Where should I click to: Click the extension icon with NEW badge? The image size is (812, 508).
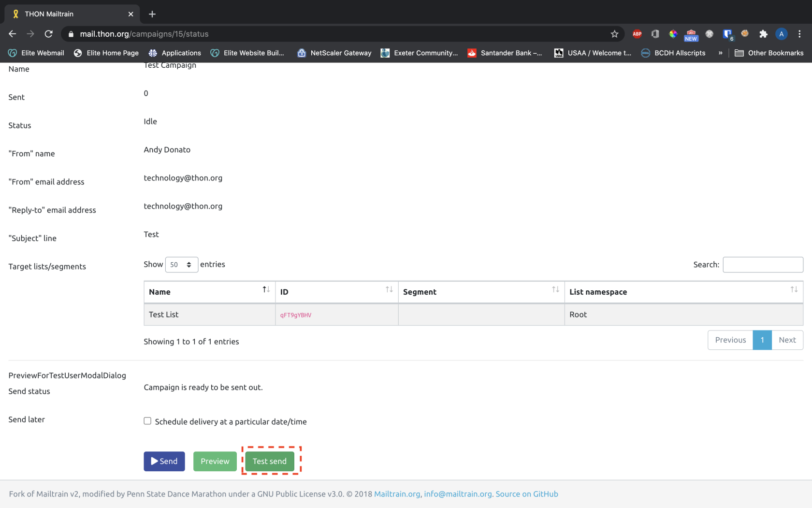coord(691,35)
